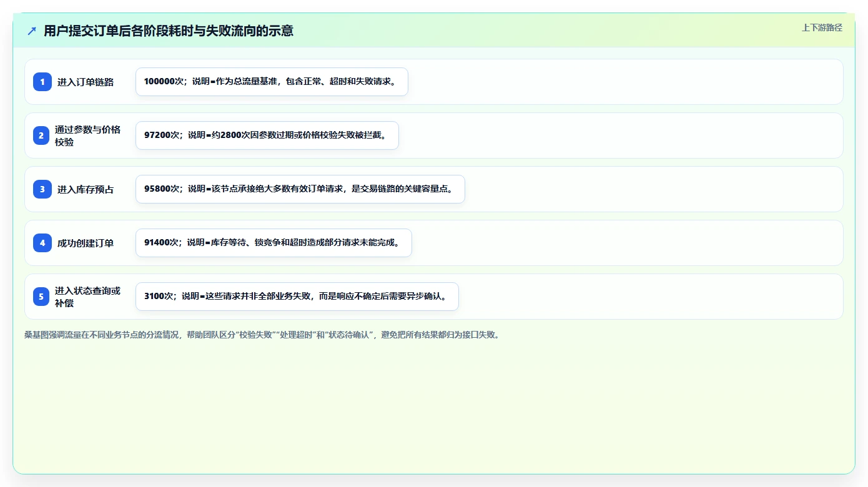Screen dimensions: 868x487
Task: Click the 进入状态查询或补偿 stage label
Action: pos(88,297)
